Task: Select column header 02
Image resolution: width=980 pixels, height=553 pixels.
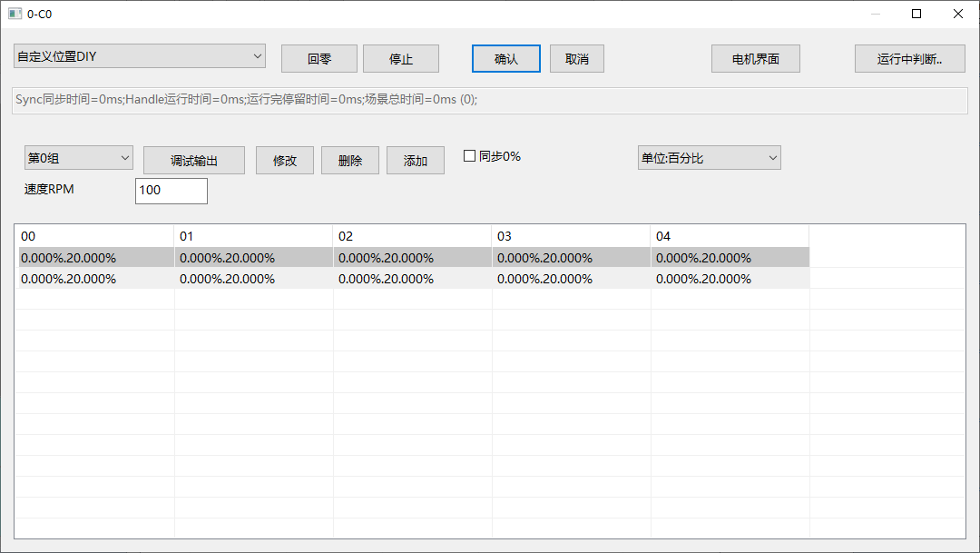Action: coord(413,236)
